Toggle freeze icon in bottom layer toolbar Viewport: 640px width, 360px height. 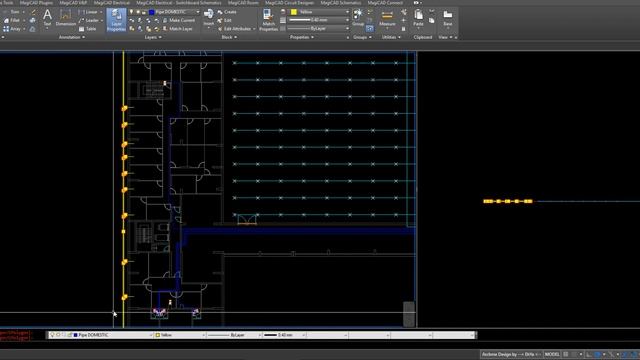(58, 335)
